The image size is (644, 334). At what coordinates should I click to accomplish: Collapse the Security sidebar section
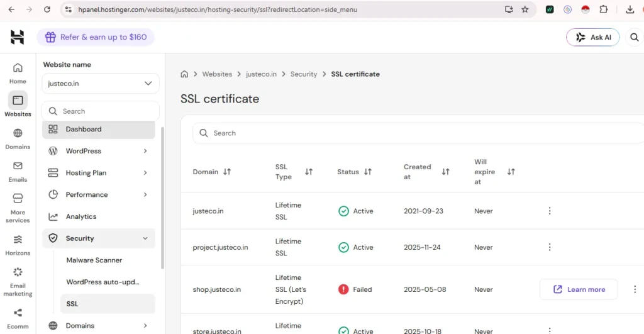coord(99,238)
